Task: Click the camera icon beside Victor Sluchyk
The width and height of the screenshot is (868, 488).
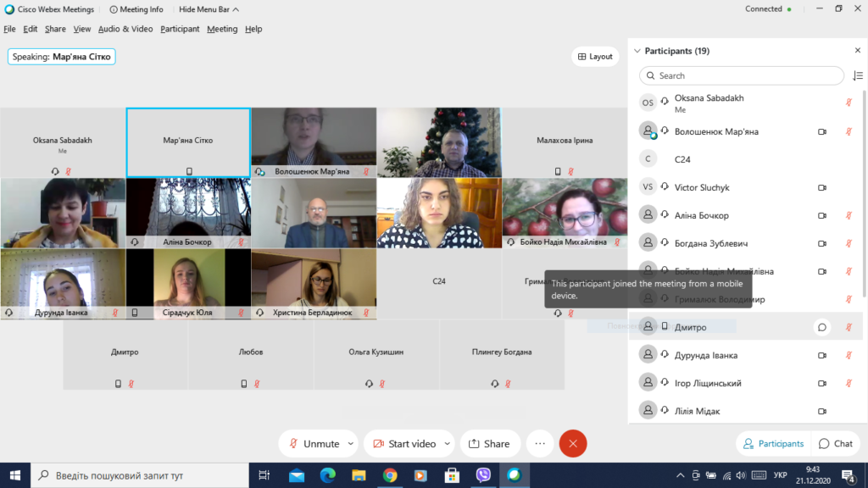Action: pos(822,187)
